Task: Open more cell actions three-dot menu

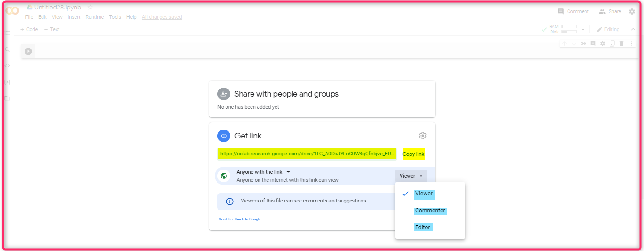Action: 631,43
